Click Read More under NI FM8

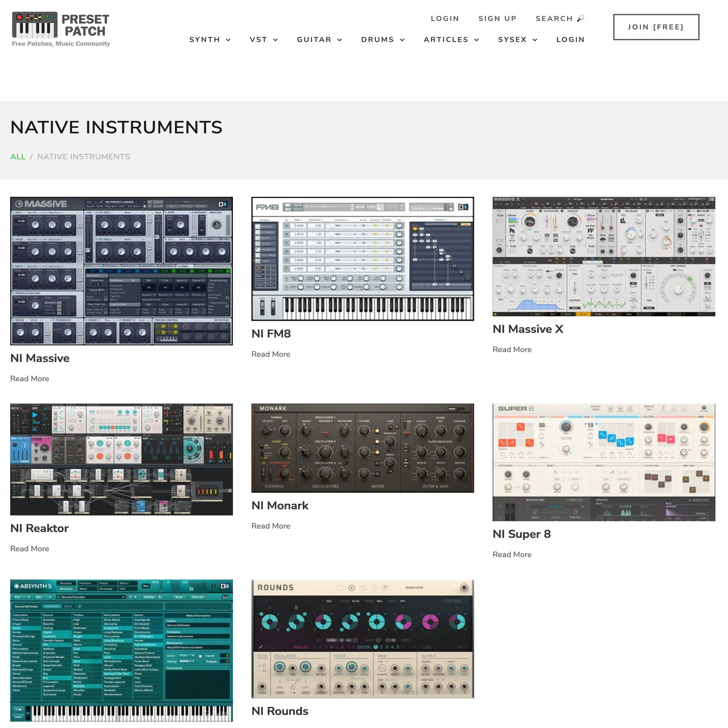point(271,354)
